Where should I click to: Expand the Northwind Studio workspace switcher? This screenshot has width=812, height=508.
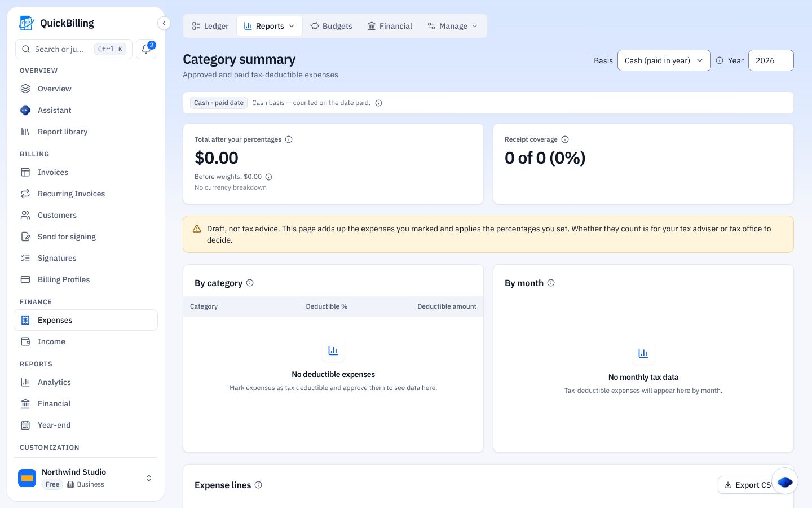coord(86,478)
